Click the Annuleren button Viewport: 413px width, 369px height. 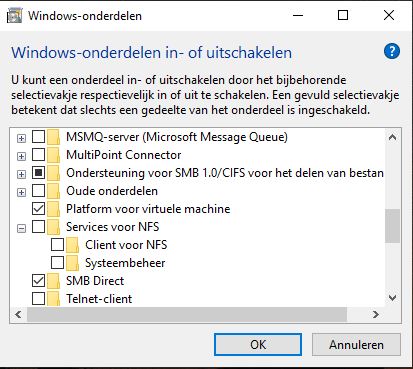point(356,345)
